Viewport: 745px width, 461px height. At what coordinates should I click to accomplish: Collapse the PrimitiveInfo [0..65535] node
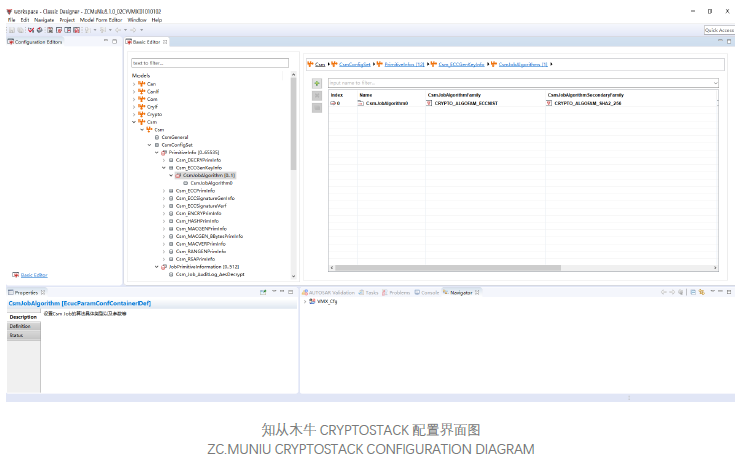[156, 153]
